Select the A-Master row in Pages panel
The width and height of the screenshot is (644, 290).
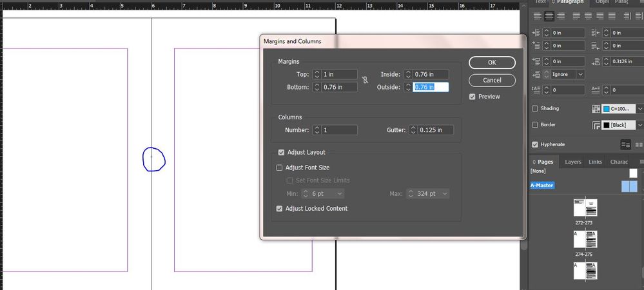click(x=542, y=185)
